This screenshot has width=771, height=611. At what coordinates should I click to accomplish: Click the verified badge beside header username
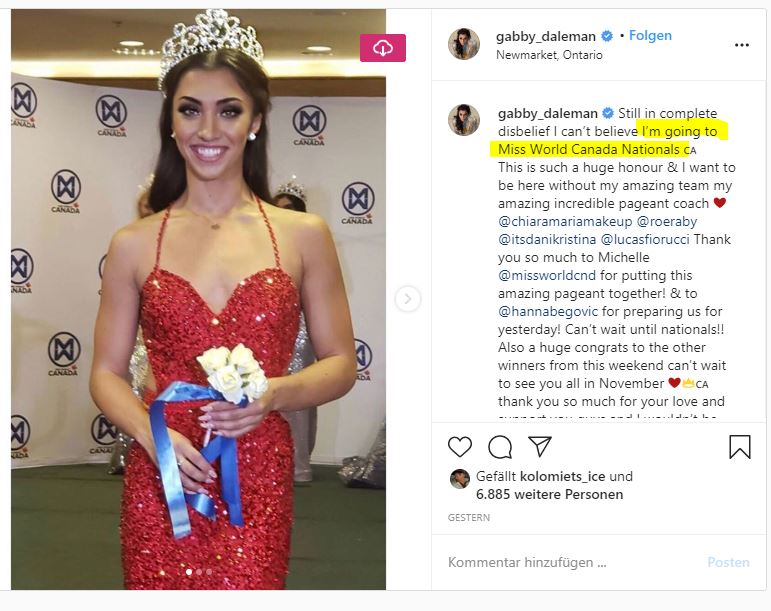pos(607,36)
